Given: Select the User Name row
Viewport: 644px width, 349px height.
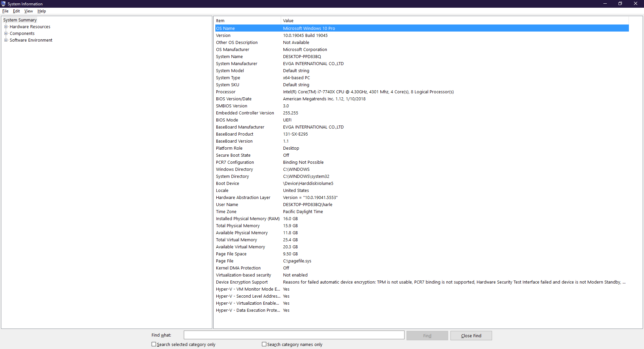Looking at the screenshot, I should [422, 205].
